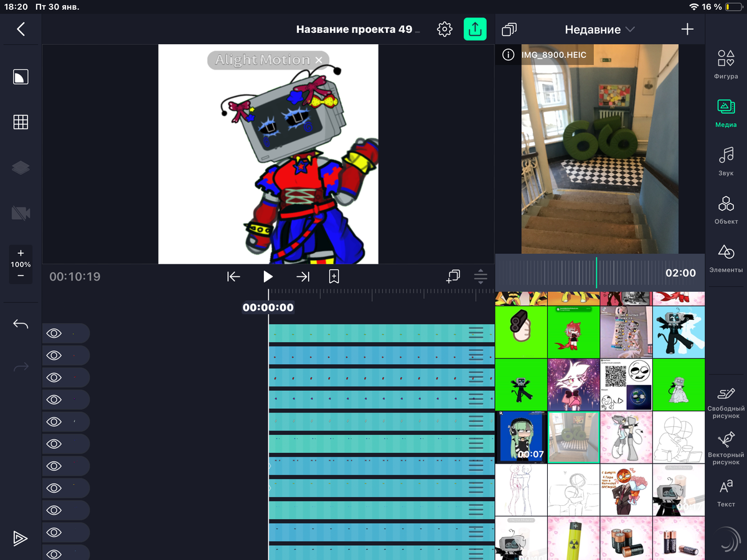
Task: Open the canvas background color icon
Action: pyautogui.click(x=21, y=77)
